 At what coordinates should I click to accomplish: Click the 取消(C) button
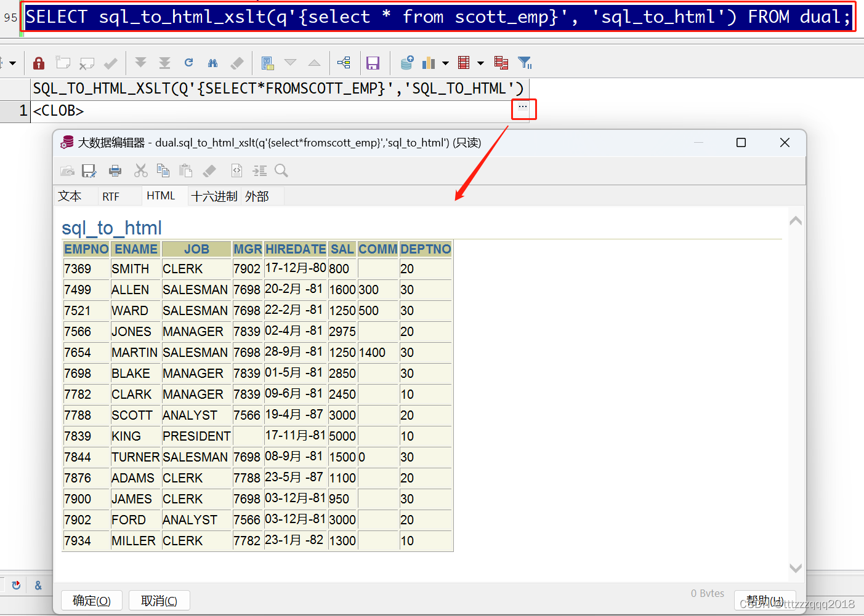coord(159,601)
